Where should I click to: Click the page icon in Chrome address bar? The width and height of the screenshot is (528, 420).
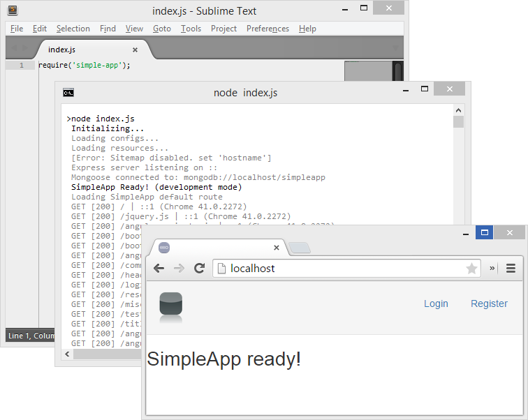pos(221,269)
